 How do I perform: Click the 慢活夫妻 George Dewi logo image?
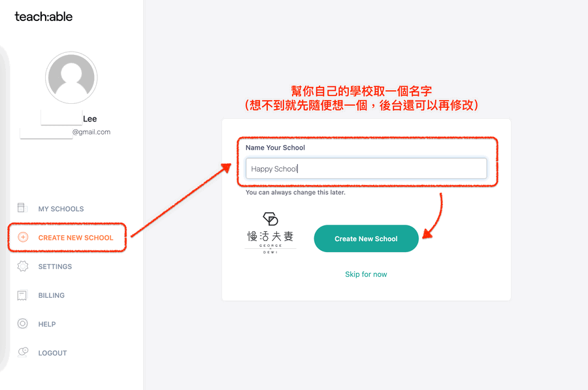270,233
